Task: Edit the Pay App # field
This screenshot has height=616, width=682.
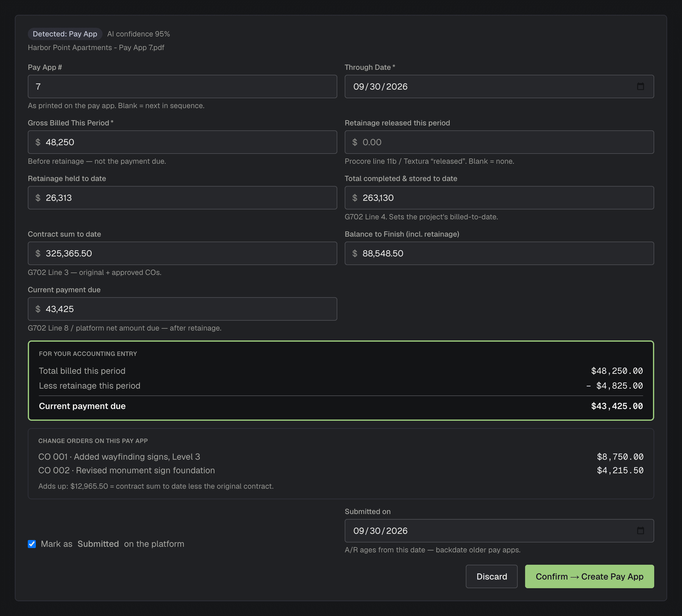Action: (182, 86)
